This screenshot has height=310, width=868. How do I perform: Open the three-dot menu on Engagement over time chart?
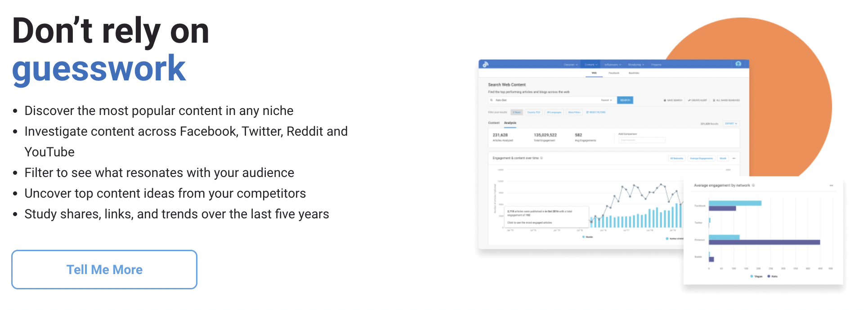coord(734,158)
